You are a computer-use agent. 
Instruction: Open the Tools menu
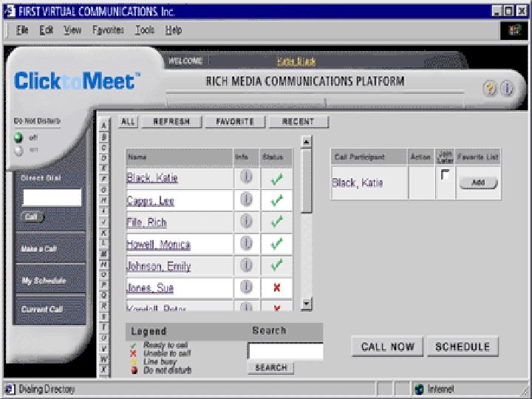point(145,30)
